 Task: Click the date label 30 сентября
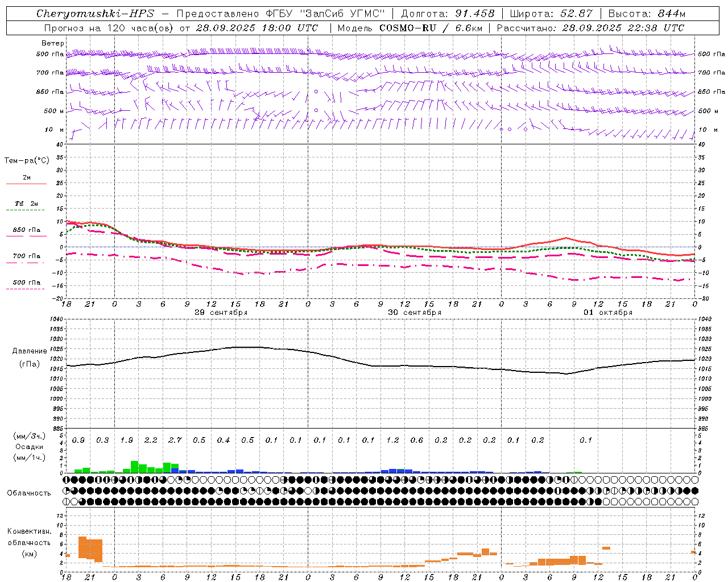click(x=415, y=313)
